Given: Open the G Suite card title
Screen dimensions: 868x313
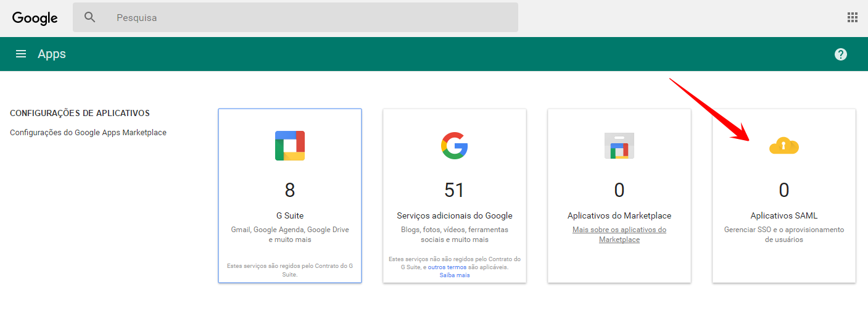Looking at the screenshot, I should 290,215.
